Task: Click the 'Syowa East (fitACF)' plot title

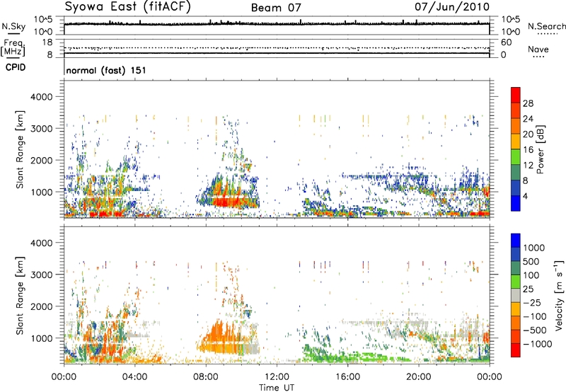Action: (x=127, y=6)
